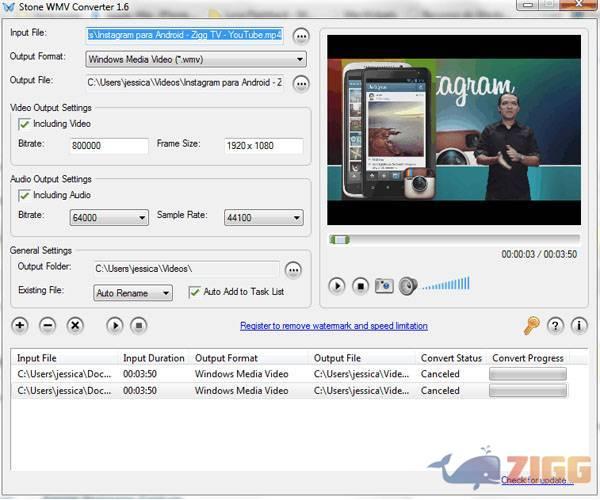Open registration with the key icon

click(531, 326)
